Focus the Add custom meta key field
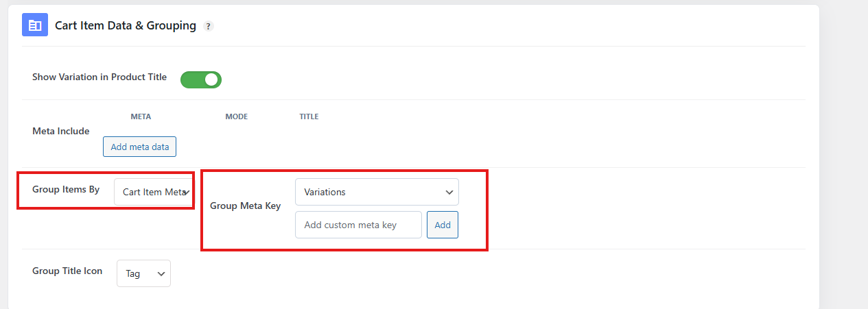This screenshot has height=309, width=868. tap(358, 225)
